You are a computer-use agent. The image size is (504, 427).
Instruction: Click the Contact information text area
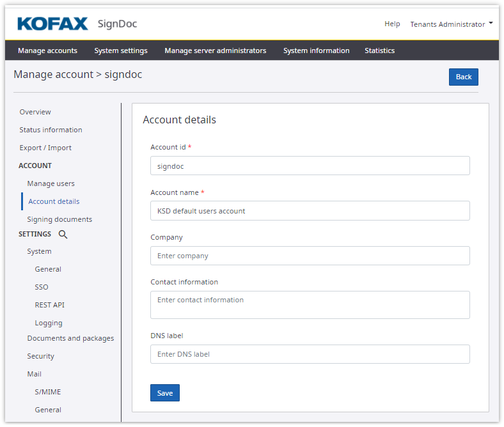pyautogui.click(x=310, y=305)
